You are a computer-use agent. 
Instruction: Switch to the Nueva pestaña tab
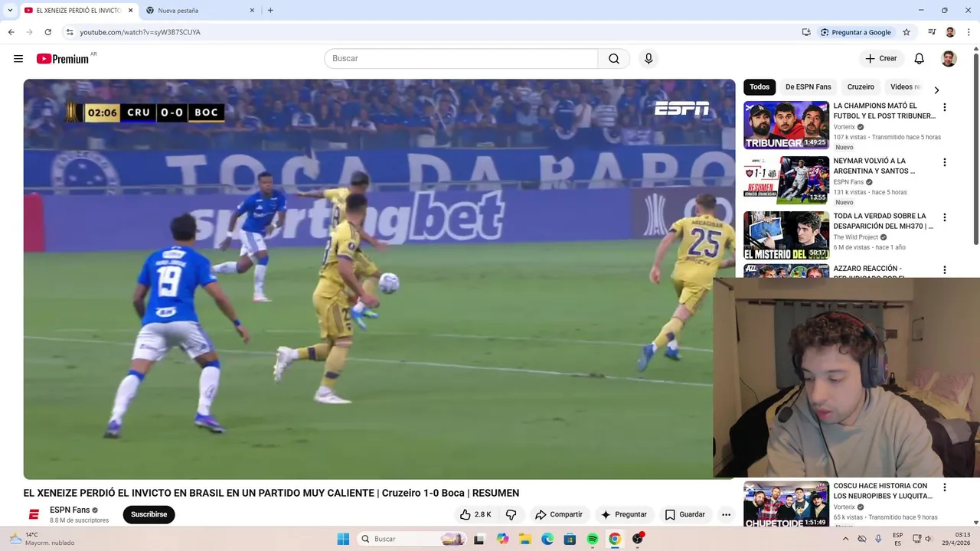pos(201,11)
